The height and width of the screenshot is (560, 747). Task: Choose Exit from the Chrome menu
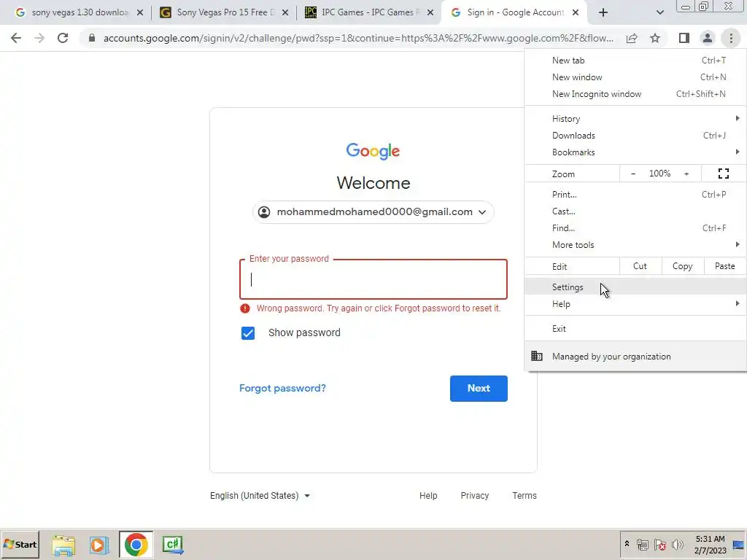click(635, 329)
